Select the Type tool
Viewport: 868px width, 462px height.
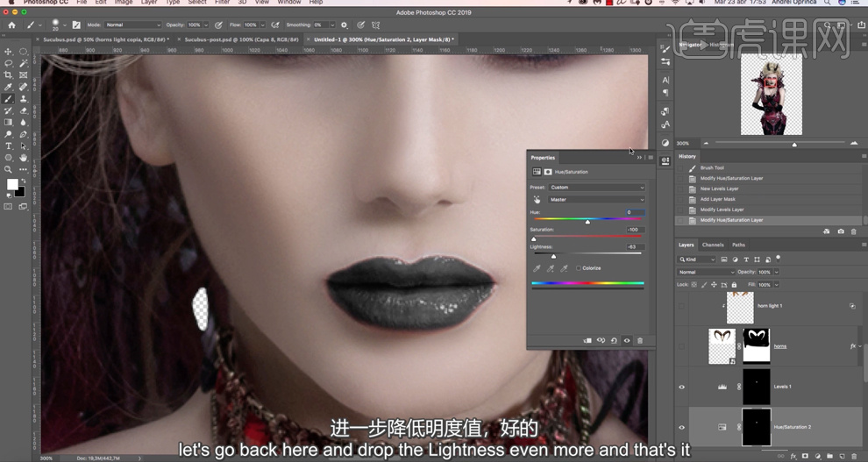tap(8, 146)
